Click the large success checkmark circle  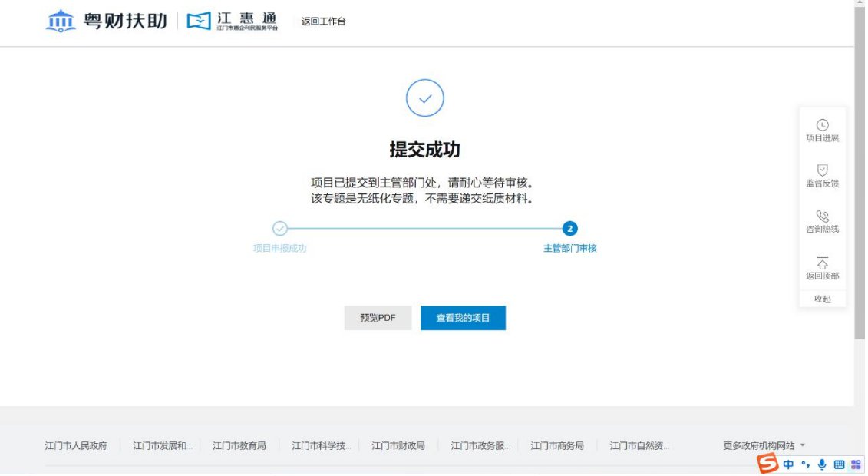tap(426, 98)
